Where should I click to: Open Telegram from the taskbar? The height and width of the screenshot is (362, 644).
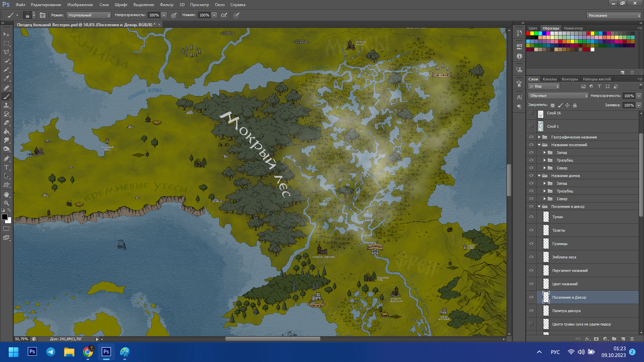coord(51,352)
